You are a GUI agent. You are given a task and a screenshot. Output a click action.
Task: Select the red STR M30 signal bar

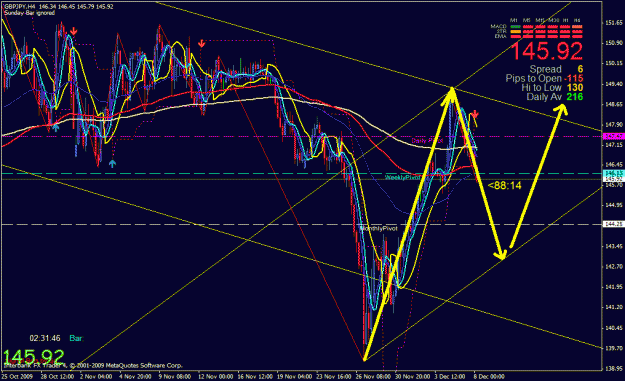click(552, 31)
